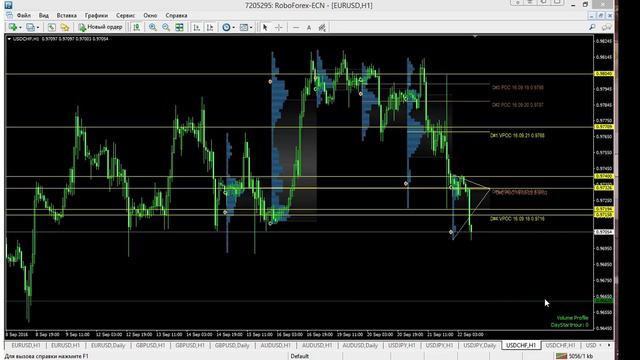Toggle chart auto-scroll icon

pyautogui.click(x=197, y=27)
